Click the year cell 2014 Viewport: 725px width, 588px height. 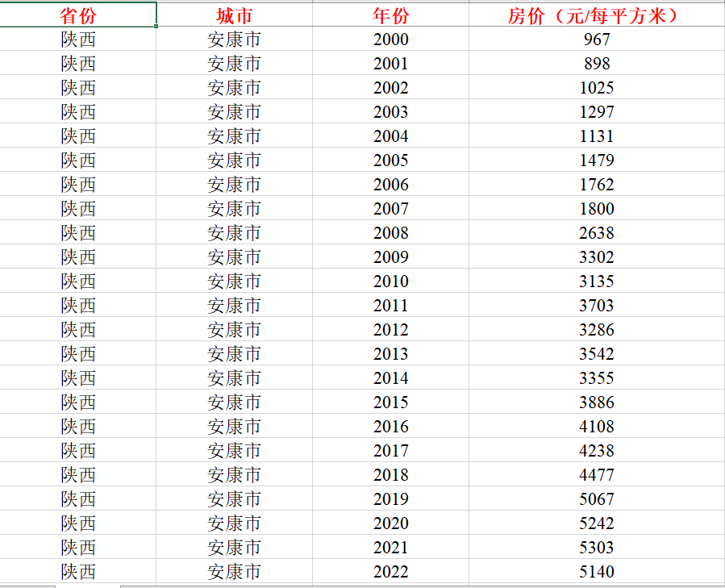390,377
